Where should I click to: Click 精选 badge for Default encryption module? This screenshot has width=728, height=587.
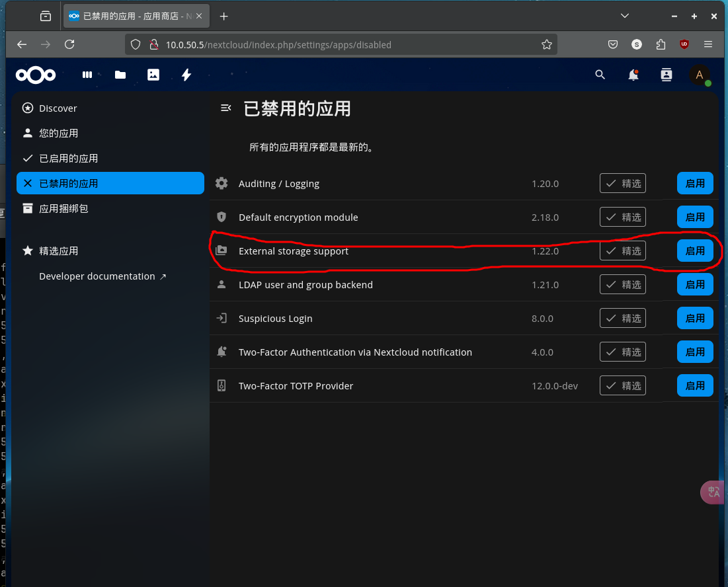pos(623,217)
